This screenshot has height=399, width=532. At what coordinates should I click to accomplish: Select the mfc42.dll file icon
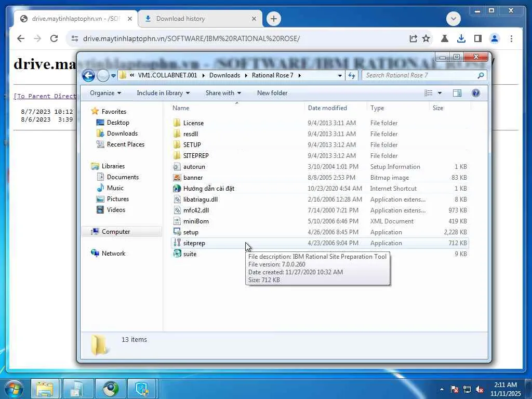tap(177, 210)
